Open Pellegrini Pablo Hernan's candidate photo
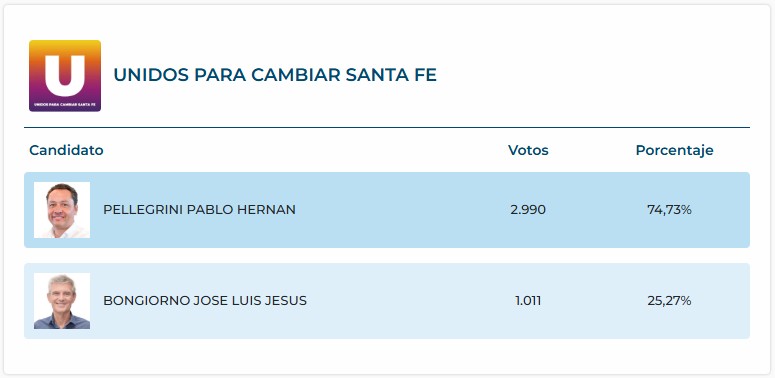 (x=62, y=210)
